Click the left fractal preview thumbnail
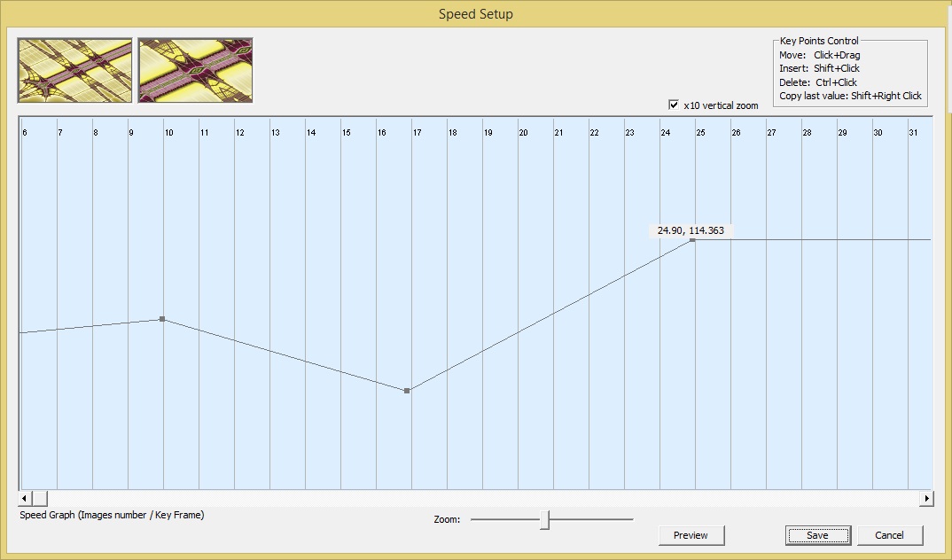The height and width of the screenshot is (560, 952). (74, 70)
